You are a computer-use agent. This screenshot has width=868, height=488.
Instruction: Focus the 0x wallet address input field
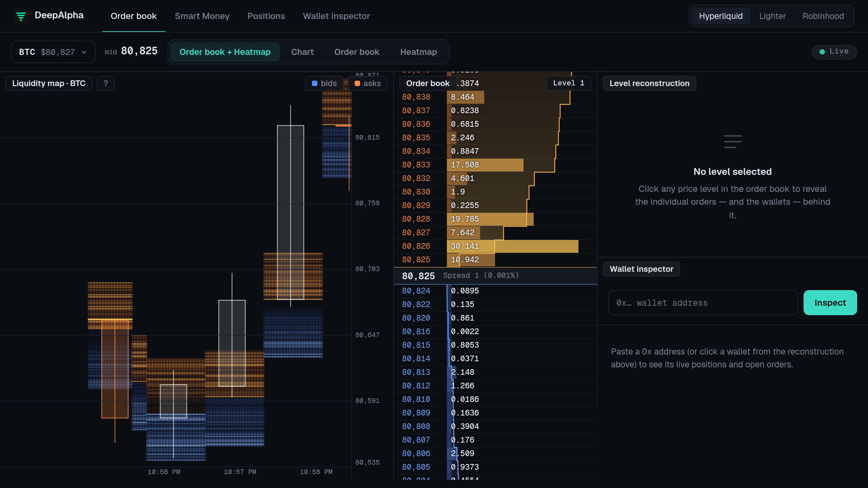pyautogui.click(x=703, y=303)
